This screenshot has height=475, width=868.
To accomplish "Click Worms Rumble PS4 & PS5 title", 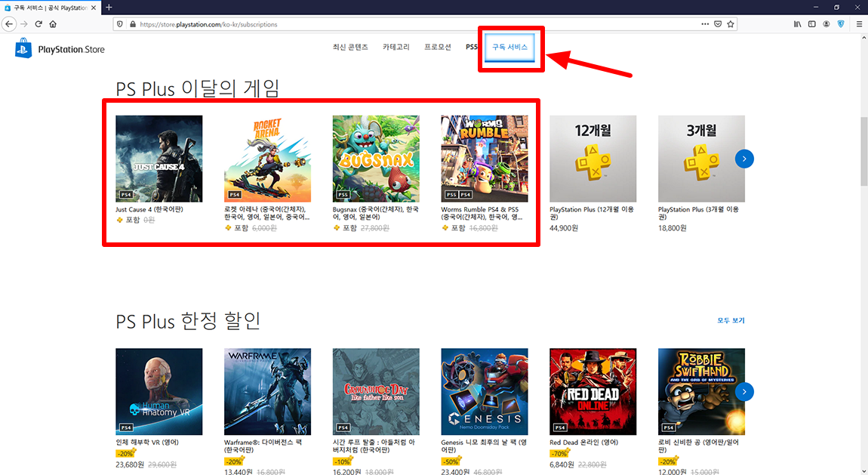I will (x=482, y=213).
